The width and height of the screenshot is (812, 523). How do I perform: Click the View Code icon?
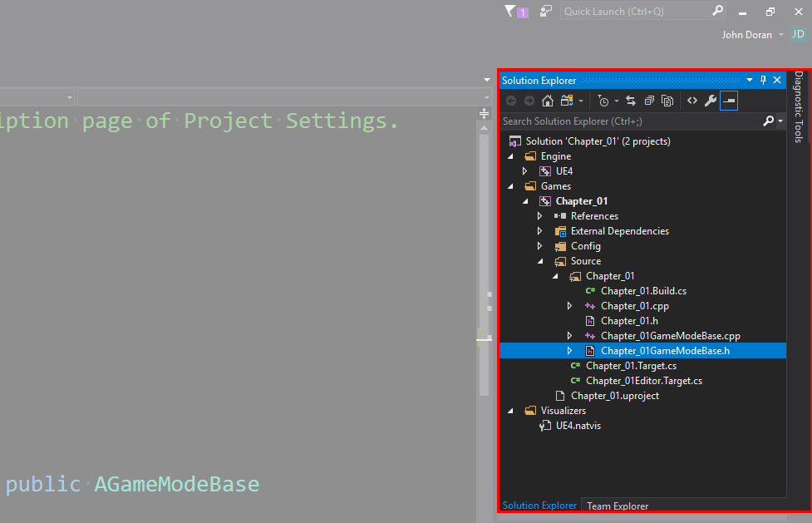coord(692,101)
